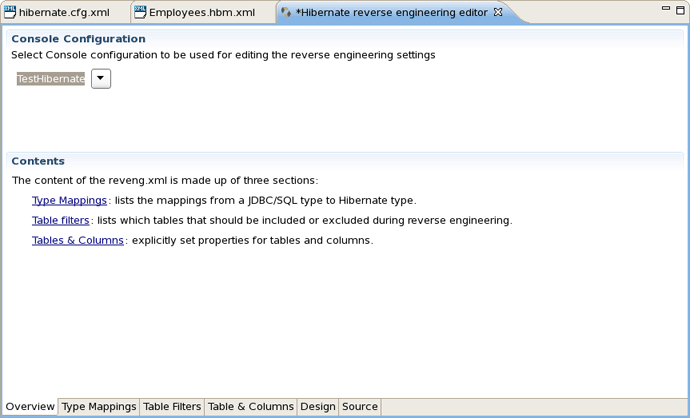Open the Table & Columns bottom tab
The image size is (690, 418).
250,407
